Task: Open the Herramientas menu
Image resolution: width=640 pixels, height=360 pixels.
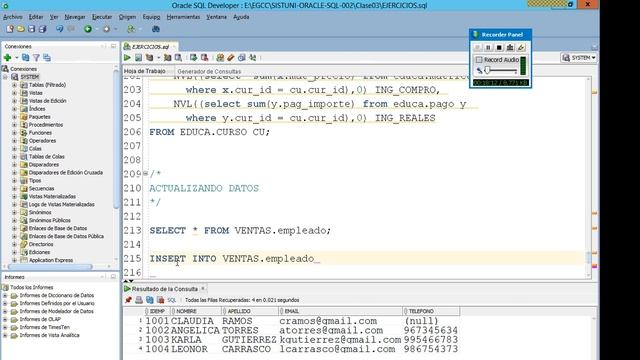Action: point(183,17)
